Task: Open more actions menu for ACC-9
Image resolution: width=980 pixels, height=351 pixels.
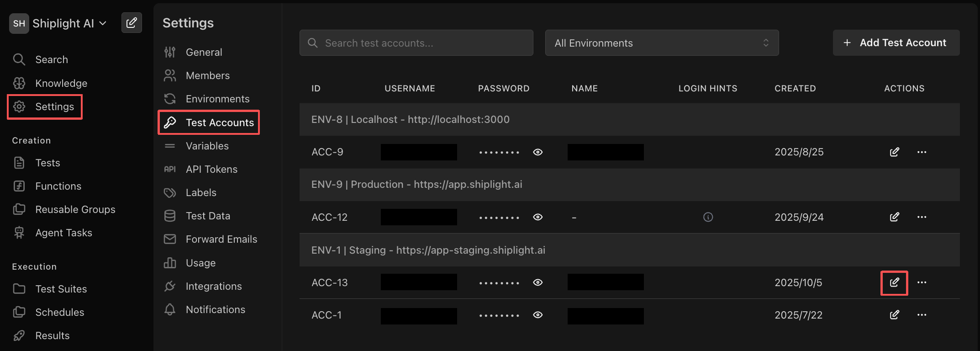Action: point(922,152)
